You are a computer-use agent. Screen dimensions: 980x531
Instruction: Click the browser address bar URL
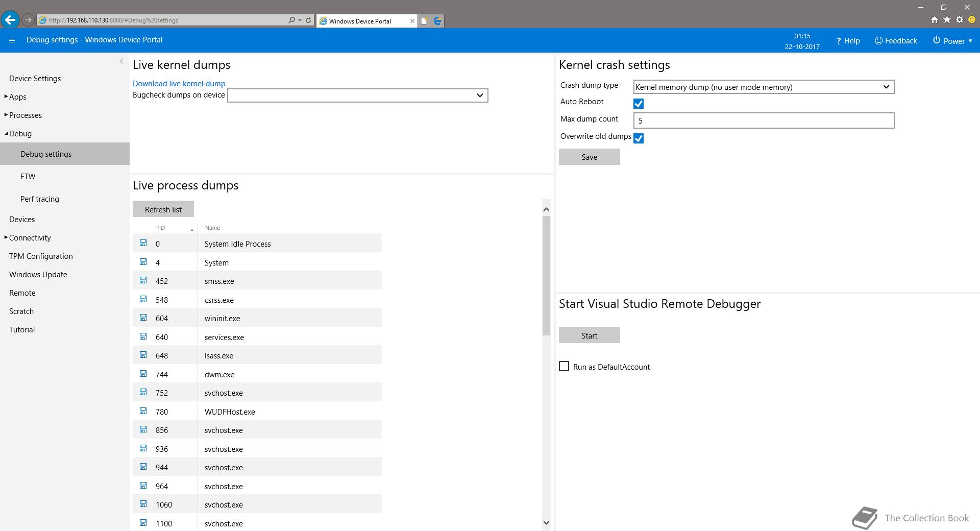point(162,20)
